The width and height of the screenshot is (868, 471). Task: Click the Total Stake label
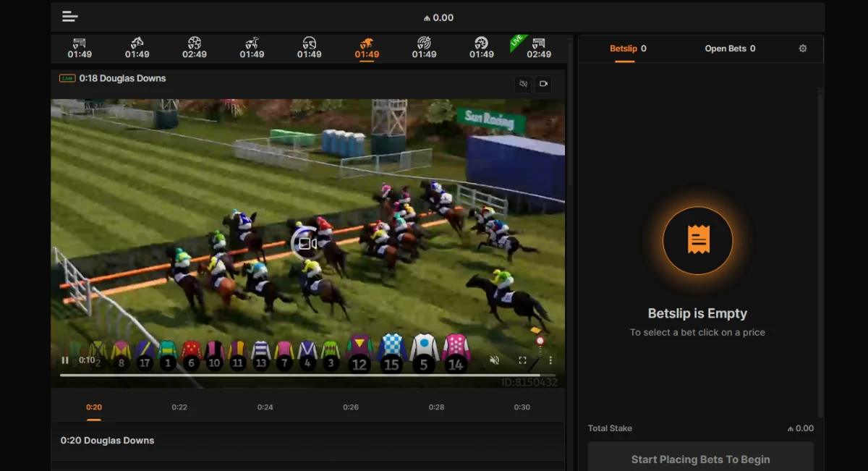coord(610,428)
